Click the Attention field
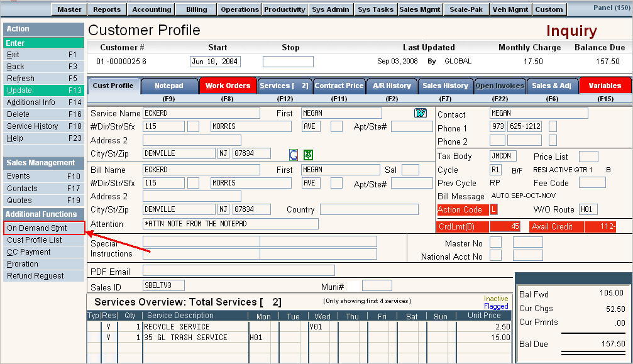 (x=231, y=224)
